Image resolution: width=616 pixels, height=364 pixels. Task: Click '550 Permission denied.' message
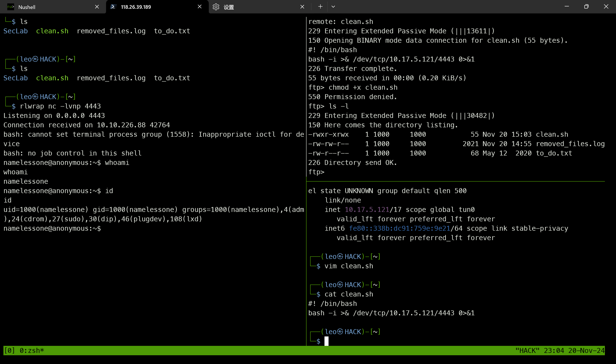click(x=352, y=97)
